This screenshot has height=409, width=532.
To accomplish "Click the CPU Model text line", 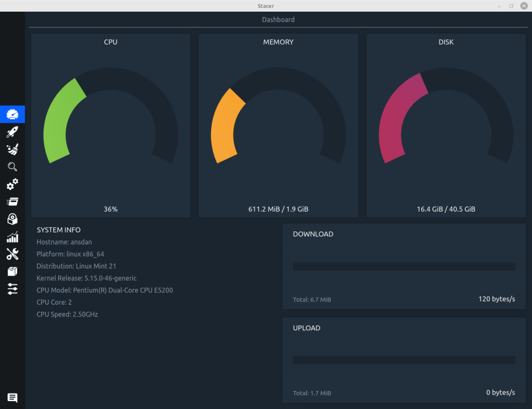I will pyautogui.click(x=104, y=290).
